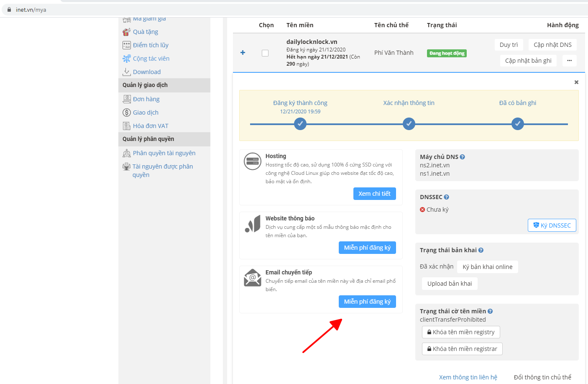This screenshot has height=384, width=588.
Task: Click the Xác nhận thông tin step marker
Action: (x=409, y=124)
